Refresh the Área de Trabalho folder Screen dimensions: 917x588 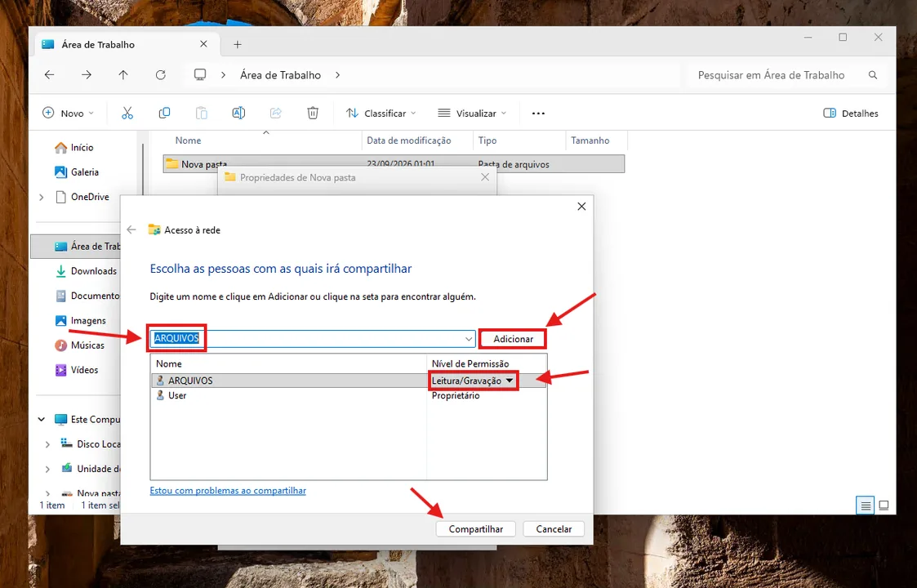tap(160, 75)
